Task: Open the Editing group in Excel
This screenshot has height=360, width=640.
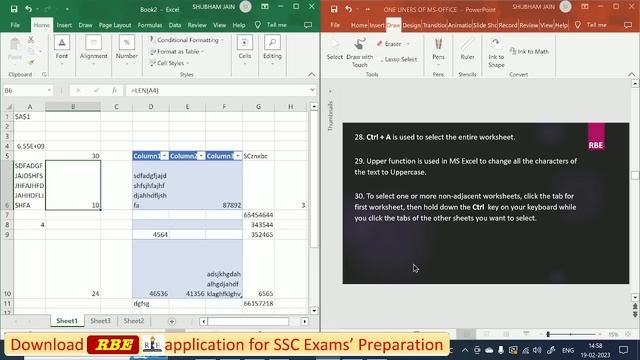Action: tap(272, 50)
